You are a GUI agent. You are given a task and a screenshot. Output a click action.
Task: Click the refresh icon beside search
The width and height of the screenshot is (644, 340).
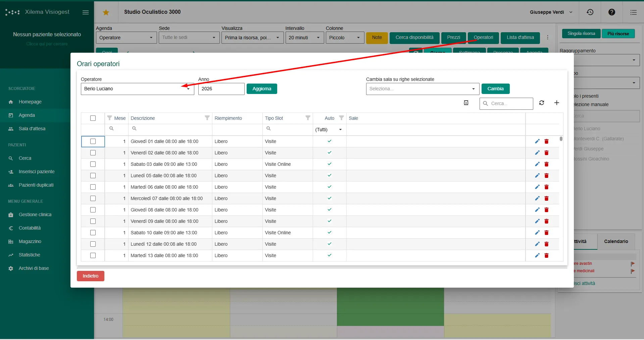tap(542, 103)
